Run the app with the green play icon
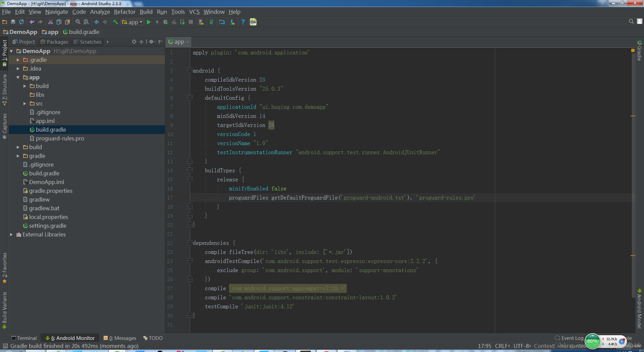 [149, 22]
